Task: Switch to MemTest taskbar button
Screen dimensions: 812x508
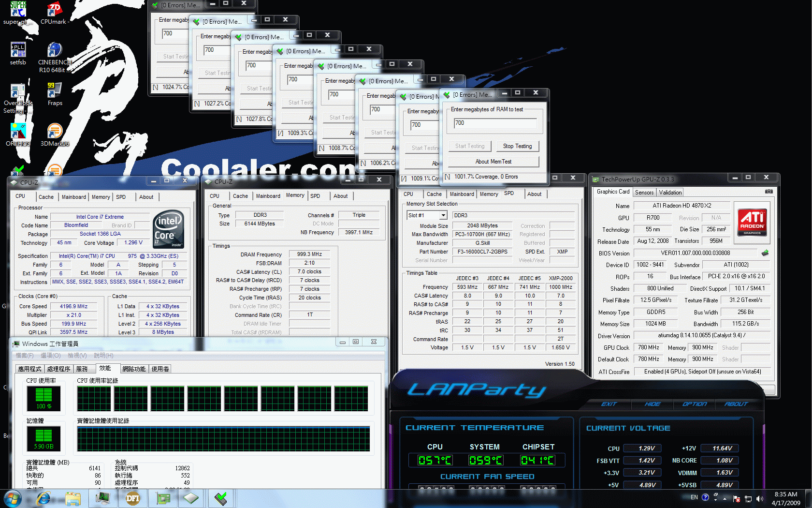Action: pyautogui.click(x=221, y=498)
